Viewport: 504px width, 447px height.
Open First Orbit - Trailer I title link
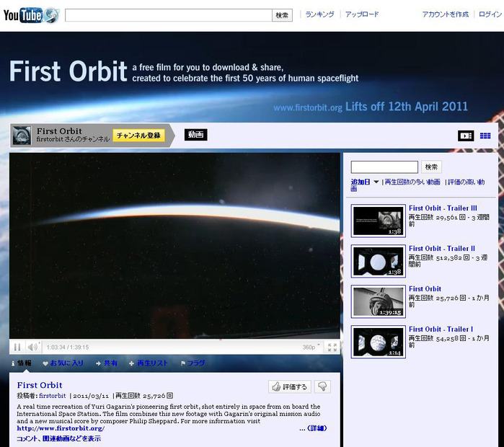click(441, 329)
